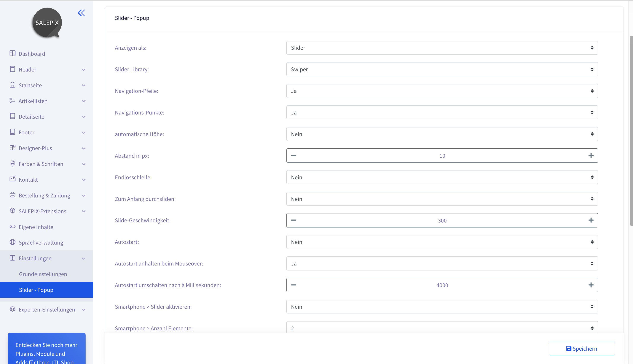Open the Dashboard menu item
The image size is (633, 364).
[x=47, y=54]
